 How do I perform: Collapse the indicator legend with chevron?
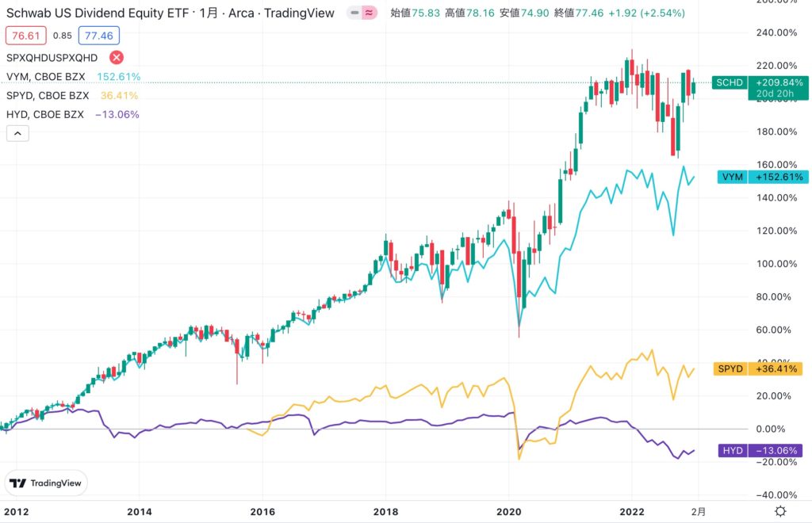pos(17,134)
